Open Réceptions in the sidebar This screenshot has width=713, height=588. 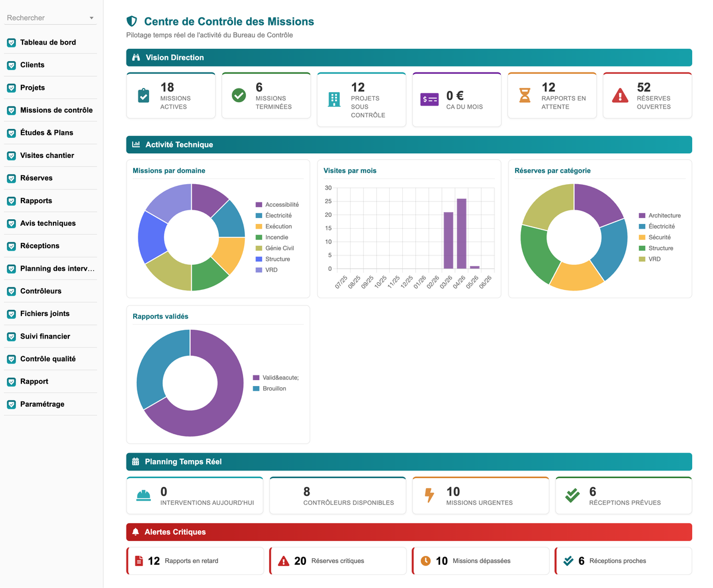click(x=50, y=245)
